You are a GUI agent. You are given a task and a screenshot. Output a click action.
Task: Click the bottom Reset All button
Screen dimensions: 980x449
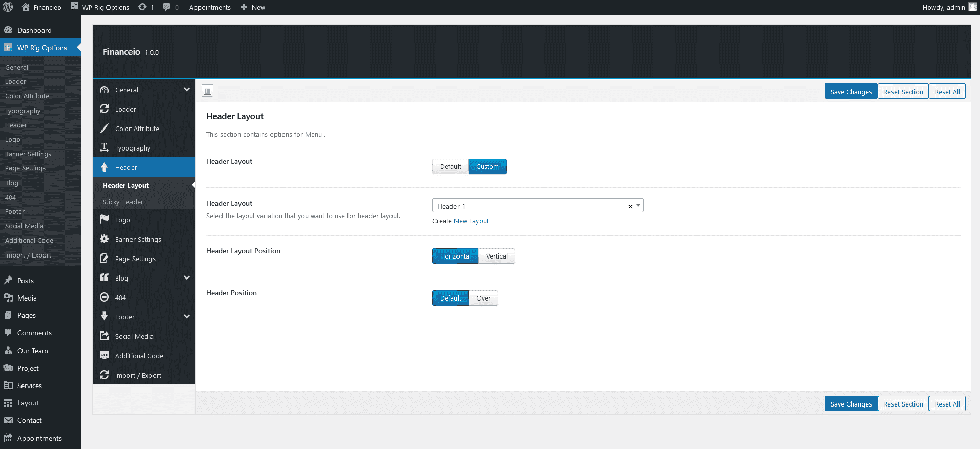click(947, 404)
